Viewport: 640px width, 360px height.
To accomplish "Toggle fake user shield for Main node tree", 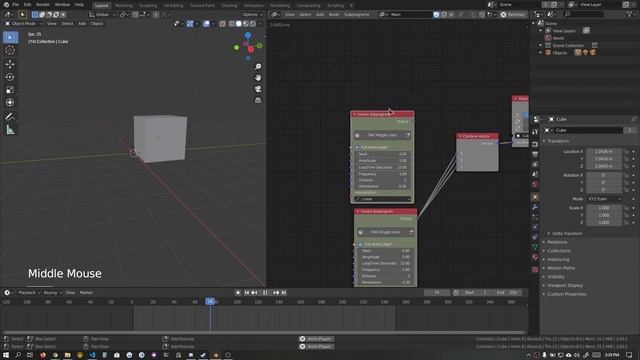I will pos(436,14).
